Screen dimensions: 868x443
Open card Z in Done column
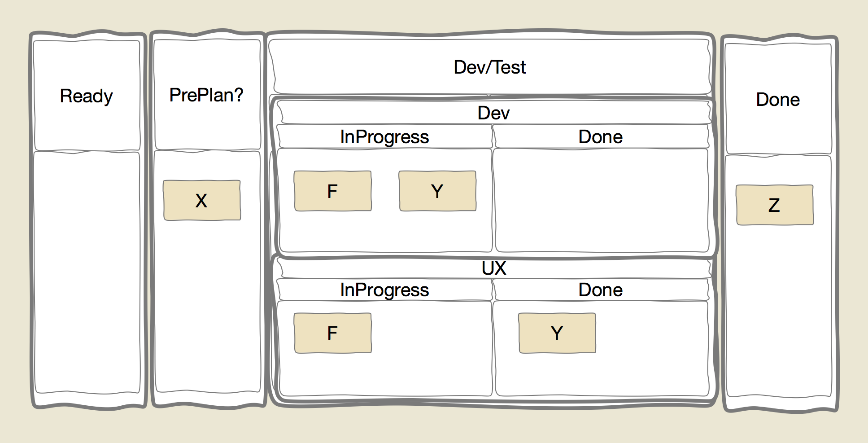point(775,205)
